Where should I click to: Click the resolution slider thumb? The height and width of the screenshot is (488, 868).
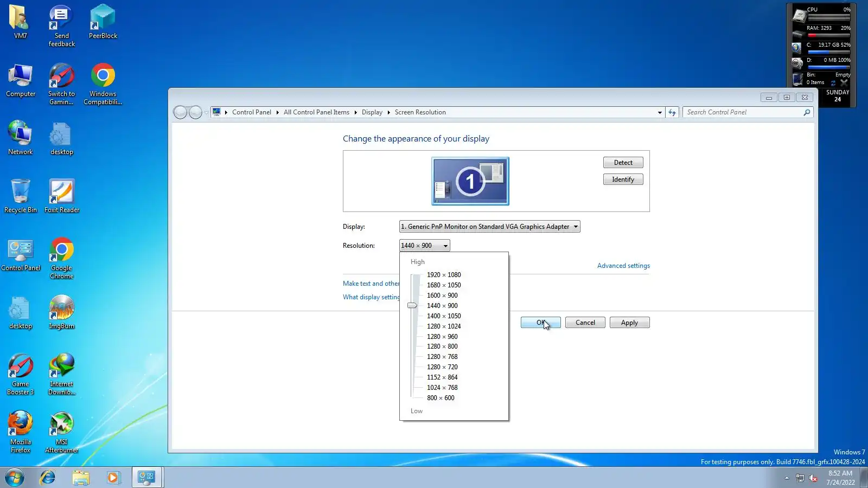pos(412,306)
